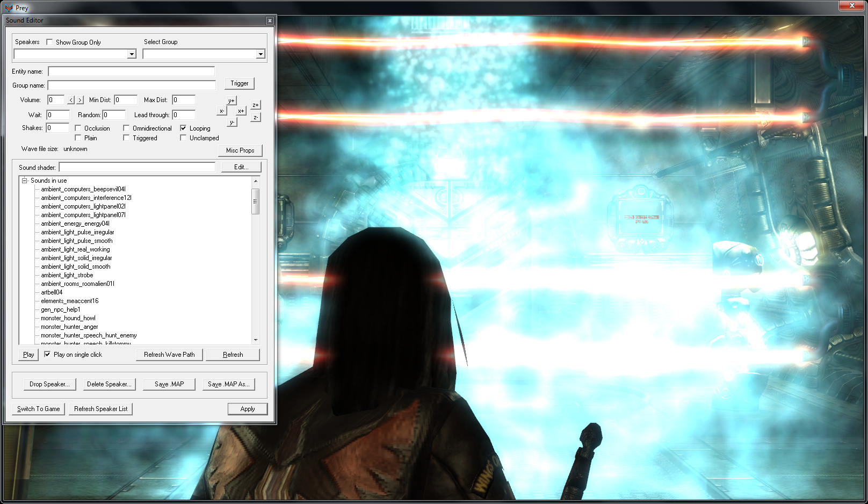Click into the Volume field
868x504 pixels.
[56, 100]
